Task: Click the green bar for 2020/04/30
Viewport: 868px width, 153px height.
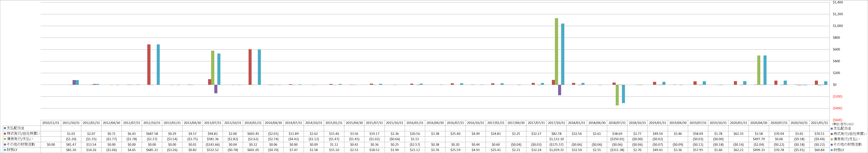Action: coord(759,70)
